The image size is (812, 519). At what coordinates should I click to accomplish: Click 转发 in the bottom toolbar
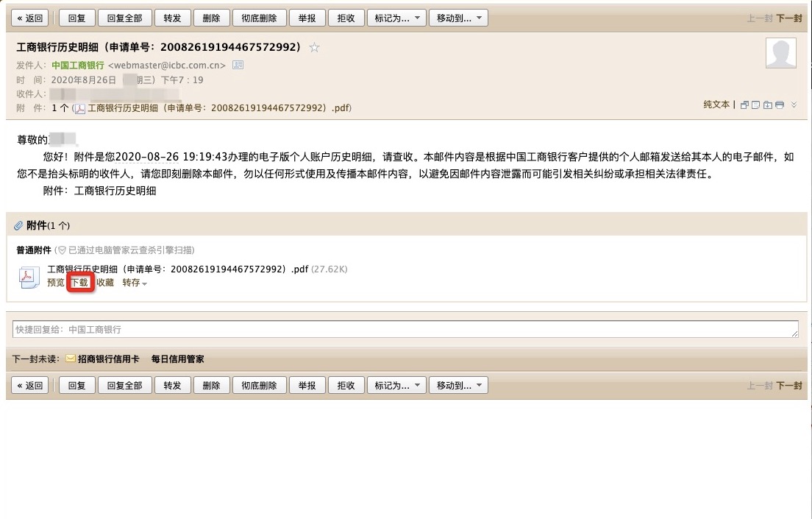point(172,385)
